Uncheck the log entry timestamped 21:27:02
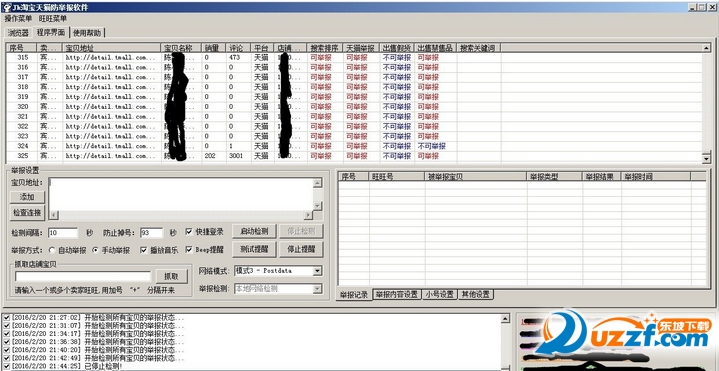Screen dimensions: 719x371 [7, 317]
